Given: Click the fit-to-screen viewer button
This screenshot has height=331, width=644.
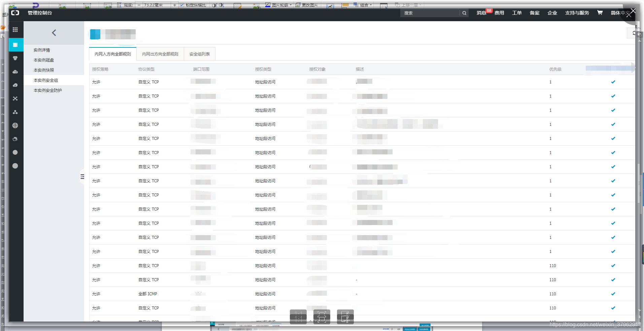Looking at the screenshot, I should [x=322, y=317].
